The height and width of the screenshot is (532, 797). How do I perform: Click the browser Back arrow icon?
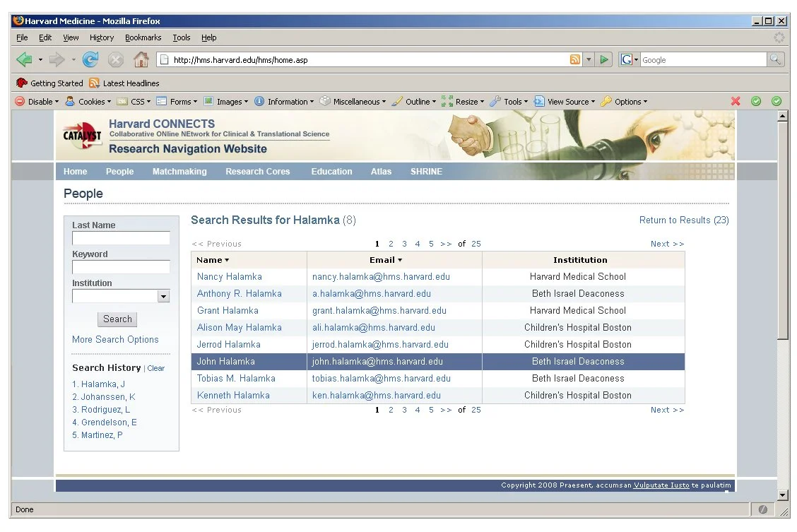(x=24, y=59)
